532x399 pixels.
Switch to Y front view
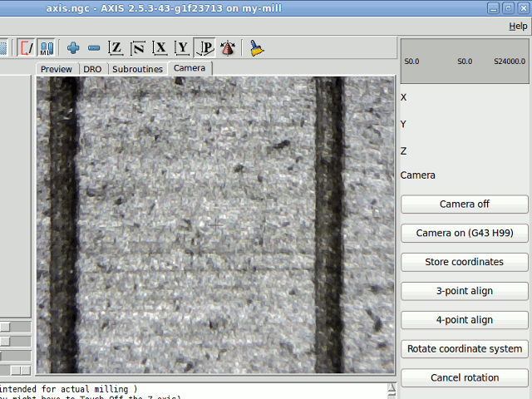pyautogui.click(x=182, y=48)
